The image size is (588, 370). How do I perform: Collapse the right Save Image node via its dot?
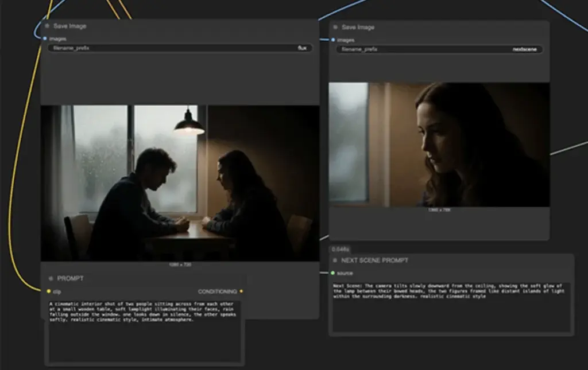point(335,28)
